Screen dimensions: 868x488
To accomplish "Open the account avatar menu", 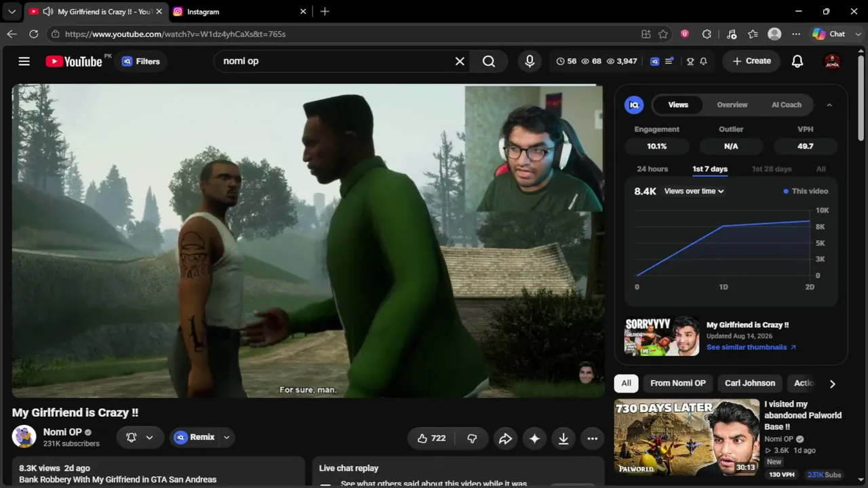I will [x=832, y=61].
